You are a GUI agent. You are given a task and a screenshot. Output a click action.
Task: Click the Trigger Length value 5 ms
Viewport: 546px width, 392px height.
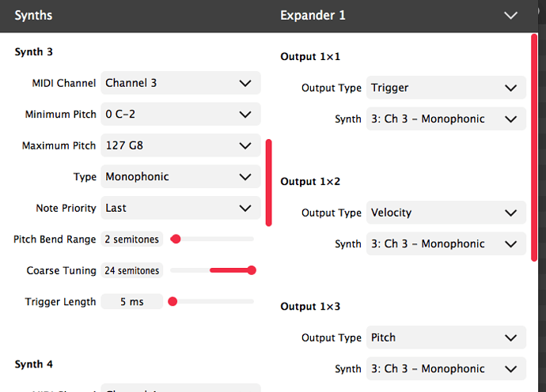132,302
